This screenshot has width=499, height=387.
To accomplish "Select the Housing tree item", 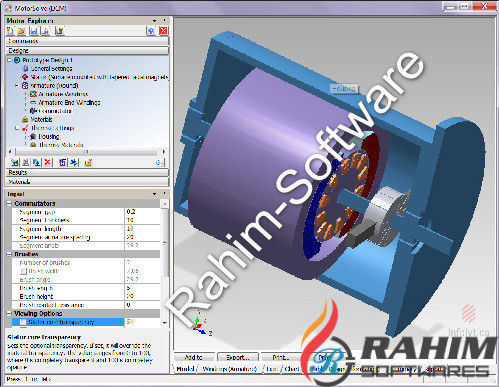I will pyautogui.click(x=49, y=136).
